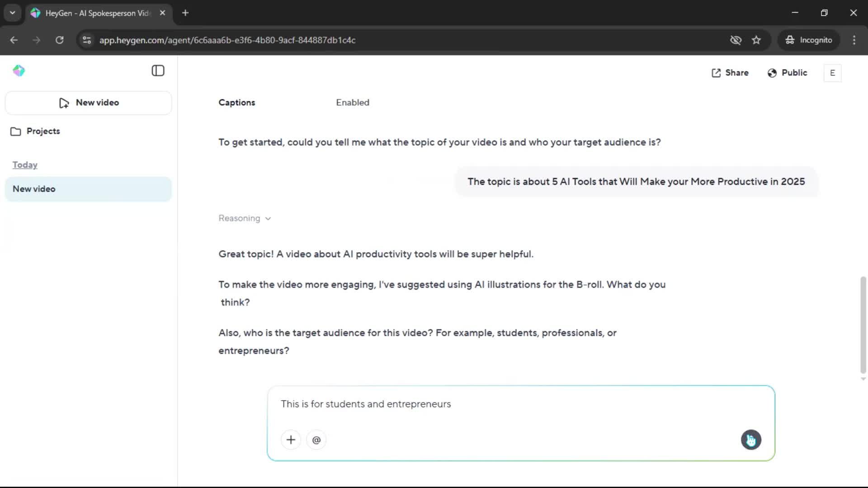Select the New video chat item
This screenshot has width=868, height=488.
tap(88, 189)
